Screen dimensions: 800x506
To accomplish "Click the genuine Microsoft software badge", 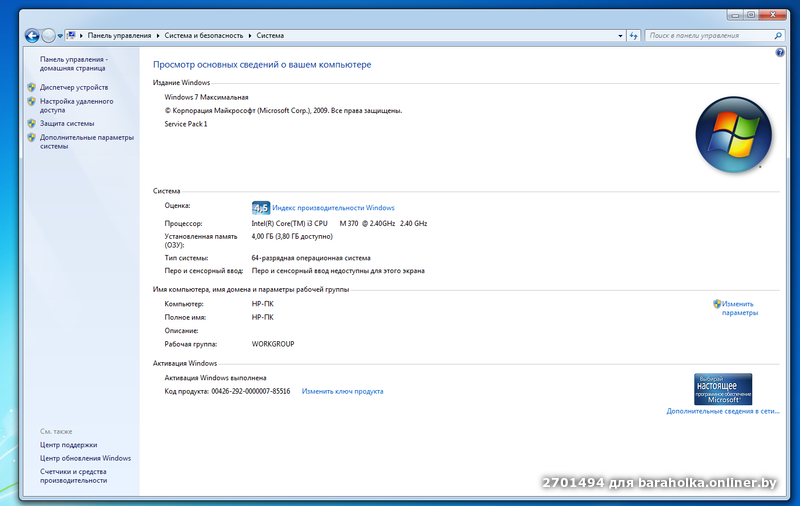I will point(723,389).
